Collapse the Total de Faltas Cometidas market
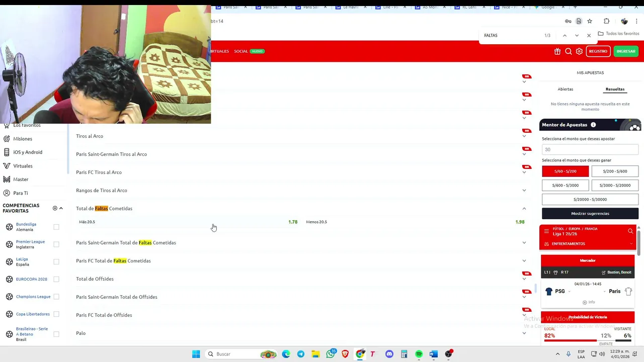The width and height of the screenshot is (644, 362). point(524,209)
